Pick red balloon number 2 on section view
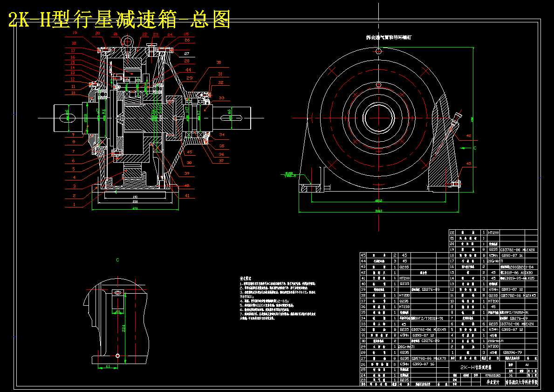554x392 pixels. point(74,195)
